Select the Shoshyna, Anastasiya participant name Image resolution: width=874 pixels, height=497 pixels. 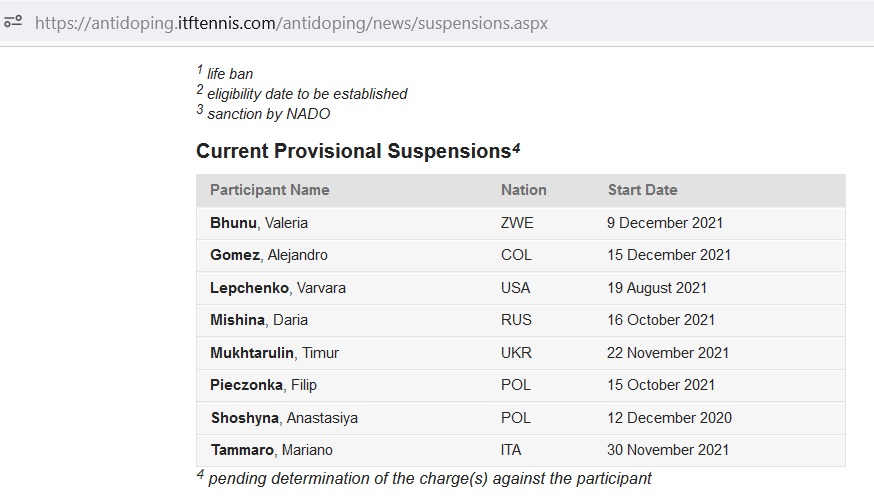[284, 418]
